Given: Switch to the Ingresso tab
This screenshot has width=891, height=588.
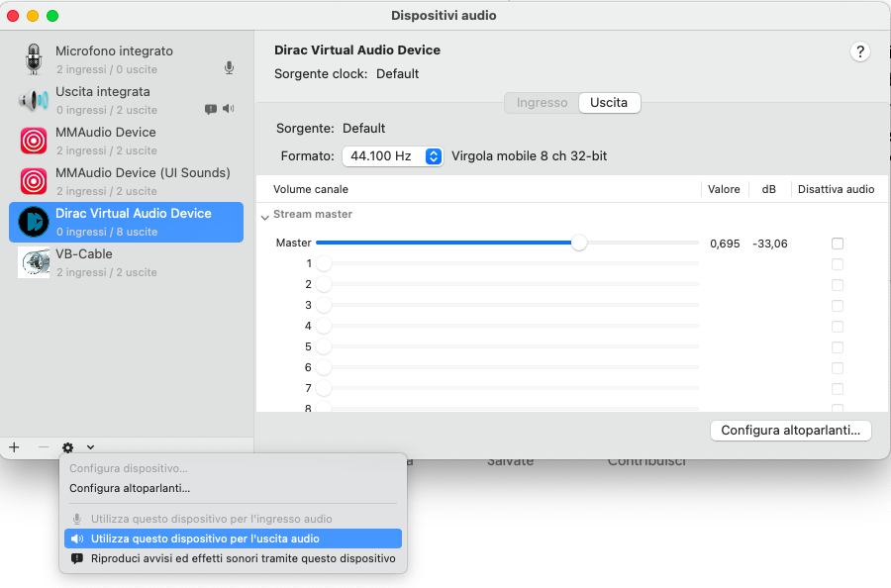Looking at the screenshot, I should click(x=543, y=103).
